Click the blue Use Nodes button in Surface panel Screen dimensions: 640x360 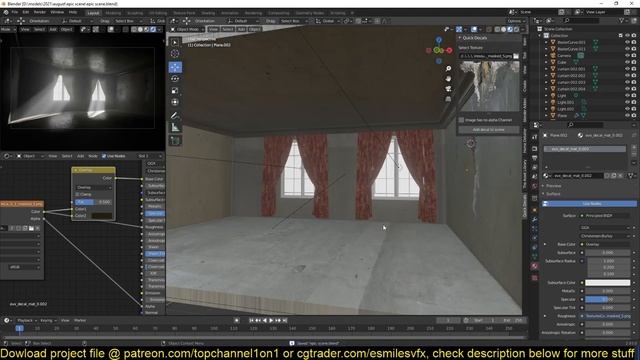589,203
